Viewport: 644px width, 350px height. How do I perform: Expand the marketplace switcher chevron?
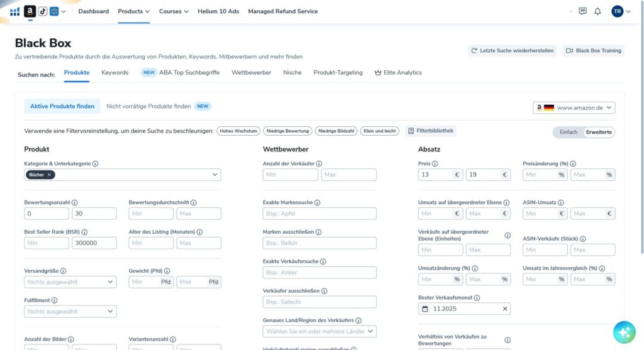click(64, 11)
